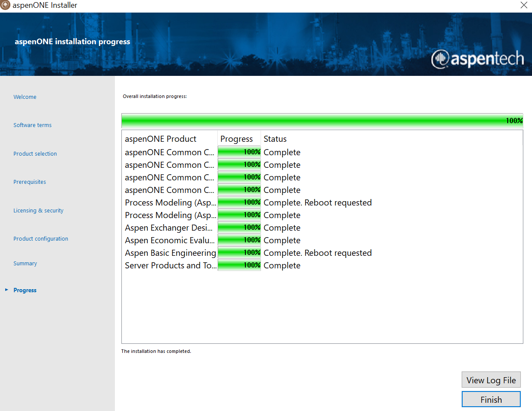Viewport: 532px width, 411px height.
Task: Select the highlighted Progress step
Action: click(25, 290)
